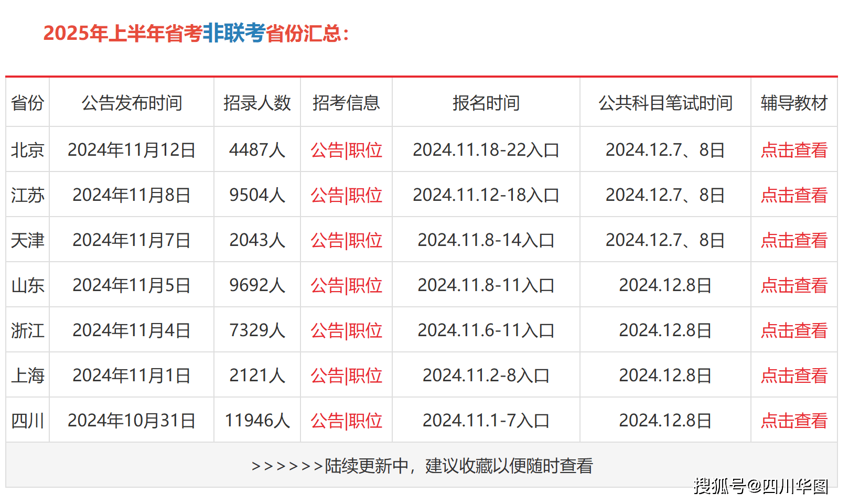Click the date 2024年11月4日
The image size is (849, 504).
click(x=132, y=330)
